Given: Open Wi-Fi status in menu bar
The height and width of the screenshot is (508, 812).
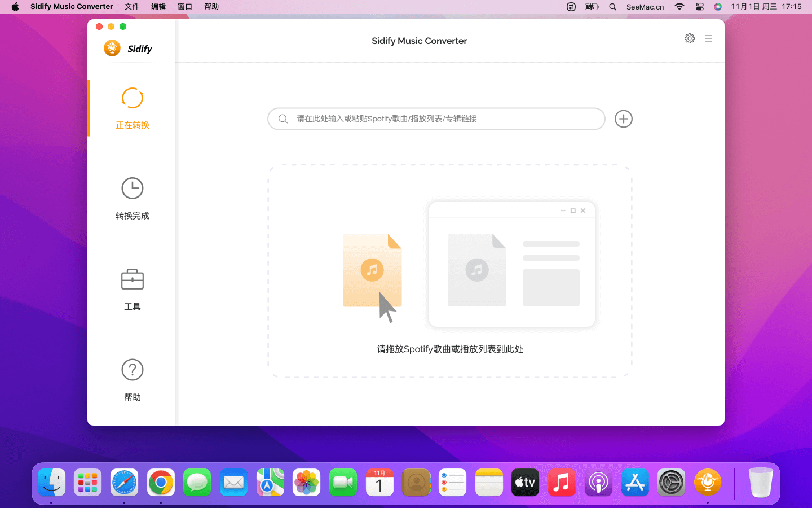Looking at the screenshot, I should 679,7.
